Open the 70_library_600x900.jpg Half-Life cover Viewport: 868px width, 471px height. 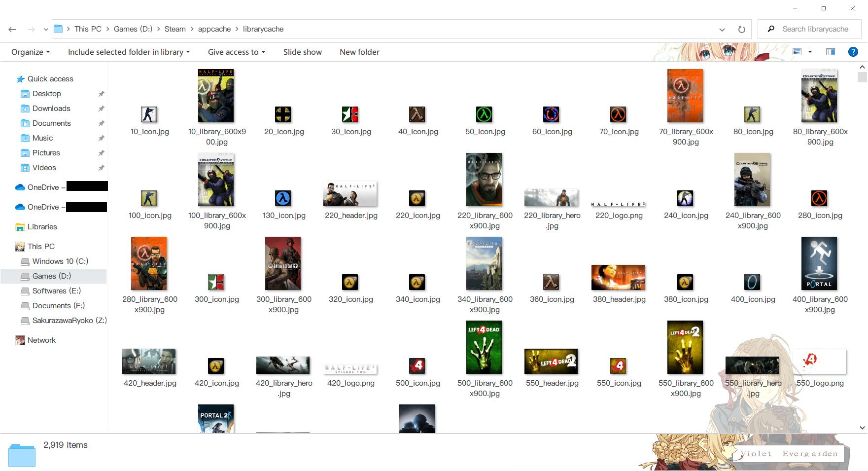point(685,96)
